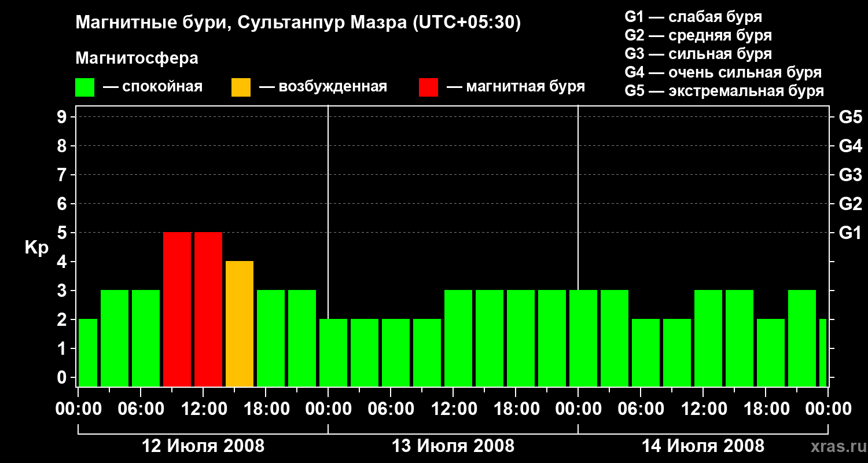Click the orange 'возбужденная' legend swatch
The image size is (868, 463).
pos(241,87)
